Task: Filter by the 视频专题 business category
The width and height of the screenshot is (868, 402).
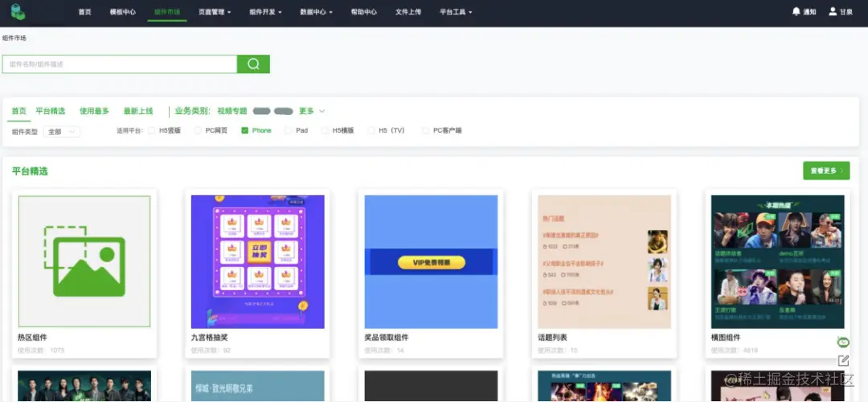Action: tap(232, 111)
